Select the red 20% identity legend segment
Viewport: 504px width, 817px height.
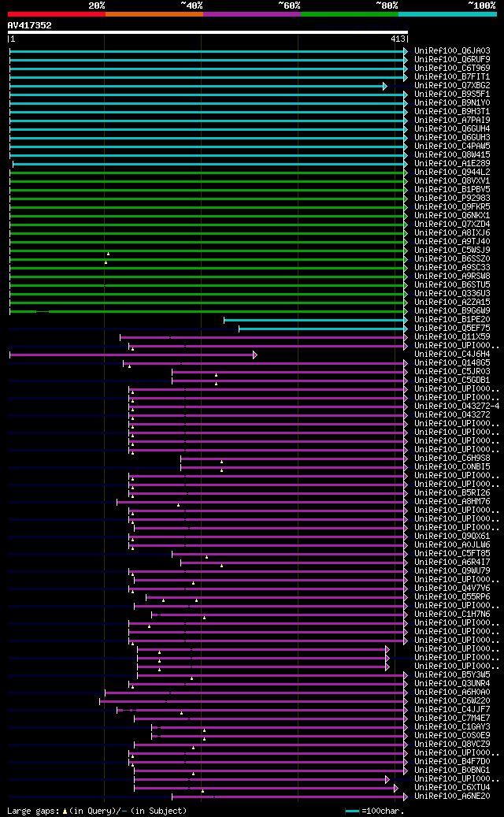pos(57,14)
